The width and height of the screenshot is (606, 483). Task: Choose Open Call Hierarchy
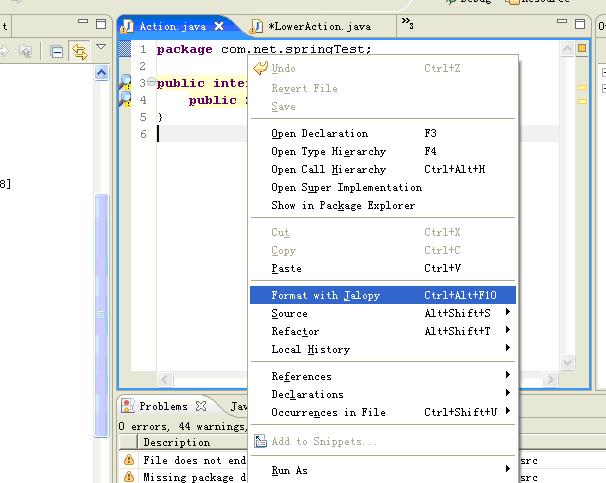[383, 169]
